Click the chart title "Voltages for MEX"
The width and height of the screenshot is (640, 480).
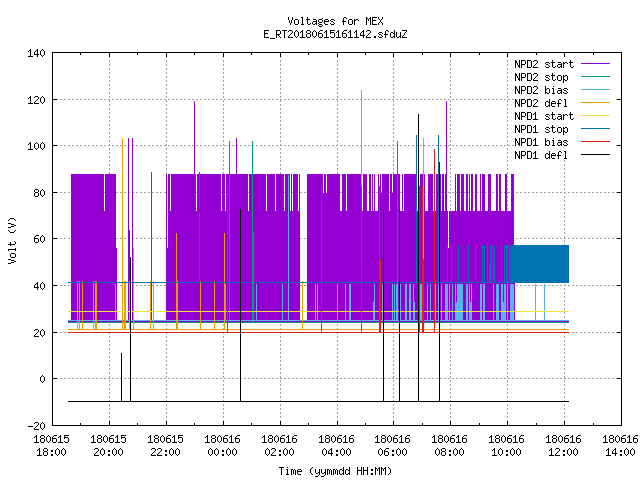[335, 21]
